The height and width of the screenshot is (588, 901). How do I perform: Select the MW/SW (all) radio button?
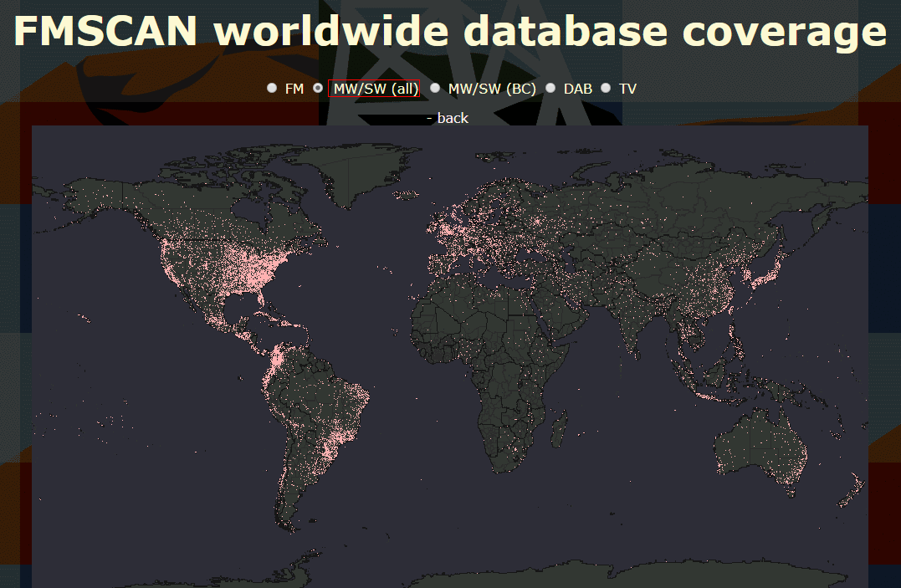(x=318, y=88)
